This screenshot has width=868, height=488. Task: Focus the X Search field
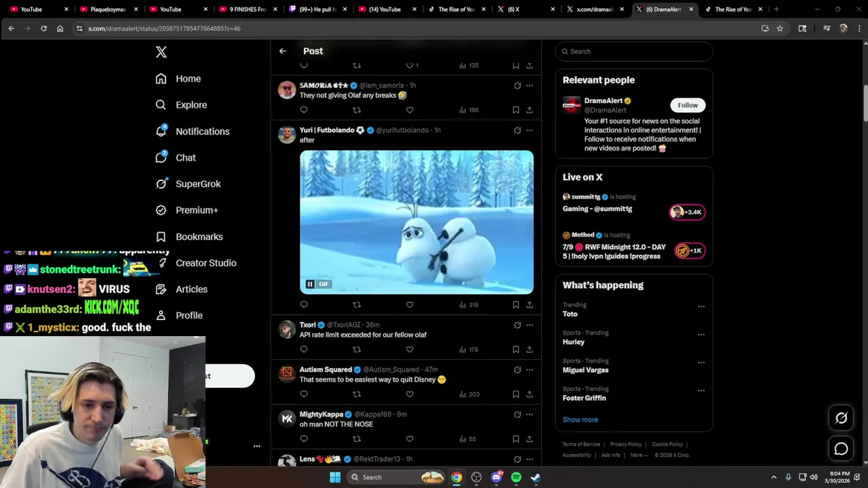(x=634, y=52)
